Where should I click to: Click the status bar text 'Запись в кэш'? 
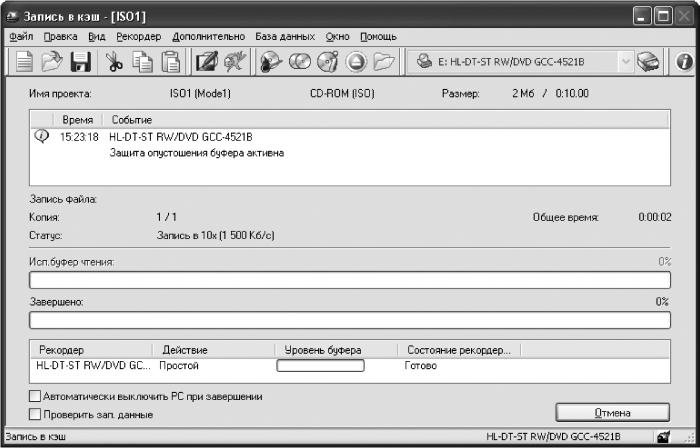coord(35,436)
